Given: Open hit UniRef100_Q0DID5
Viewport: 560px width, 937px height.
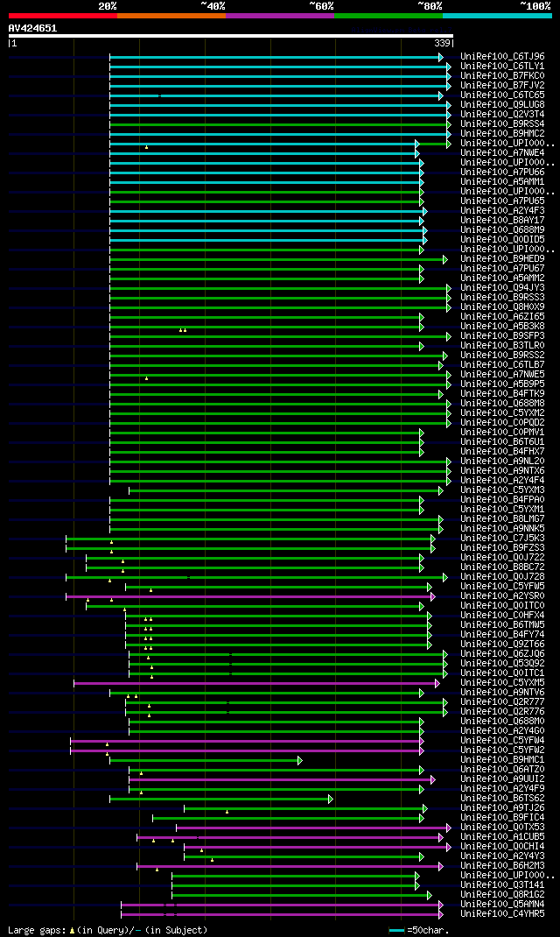Looking at the screenshot, I should (x=502, y=240).
